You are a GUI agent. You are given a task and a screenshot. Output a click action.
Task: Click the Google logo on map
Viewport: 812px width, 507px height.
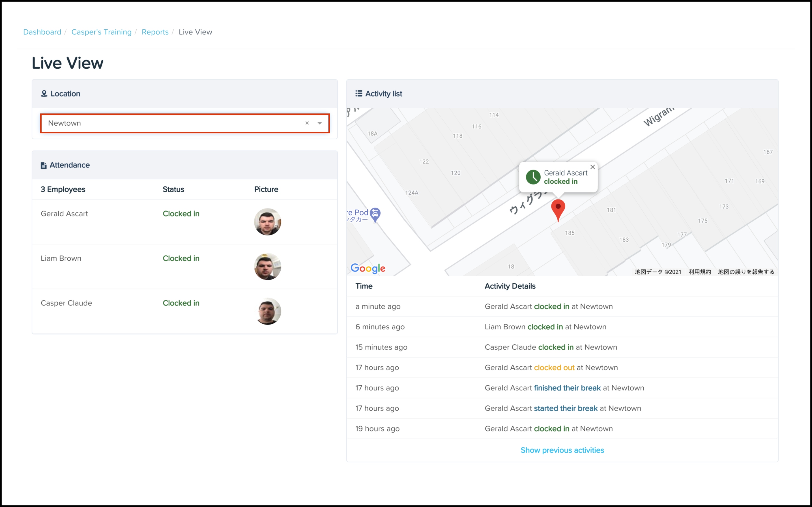368,268
